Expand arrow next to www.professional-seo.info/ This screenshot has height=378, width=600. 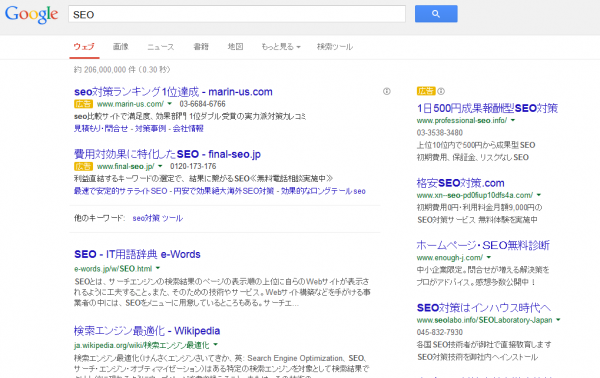[x=513, y=120]
